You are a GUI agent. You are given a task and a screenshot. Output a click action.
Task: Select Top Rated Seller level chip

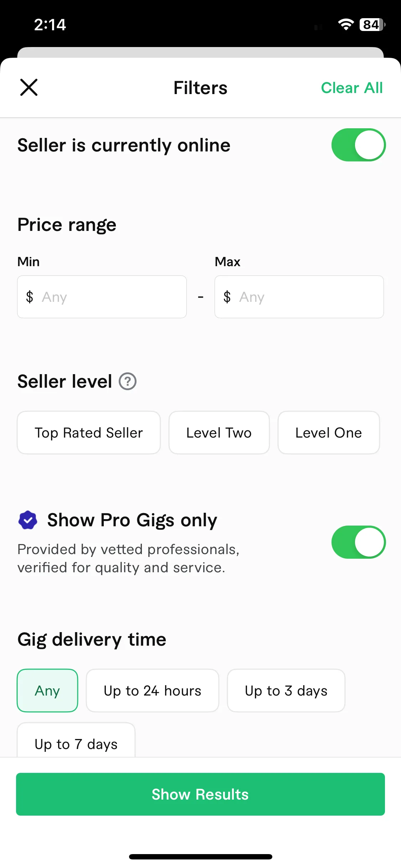[89, 433]
